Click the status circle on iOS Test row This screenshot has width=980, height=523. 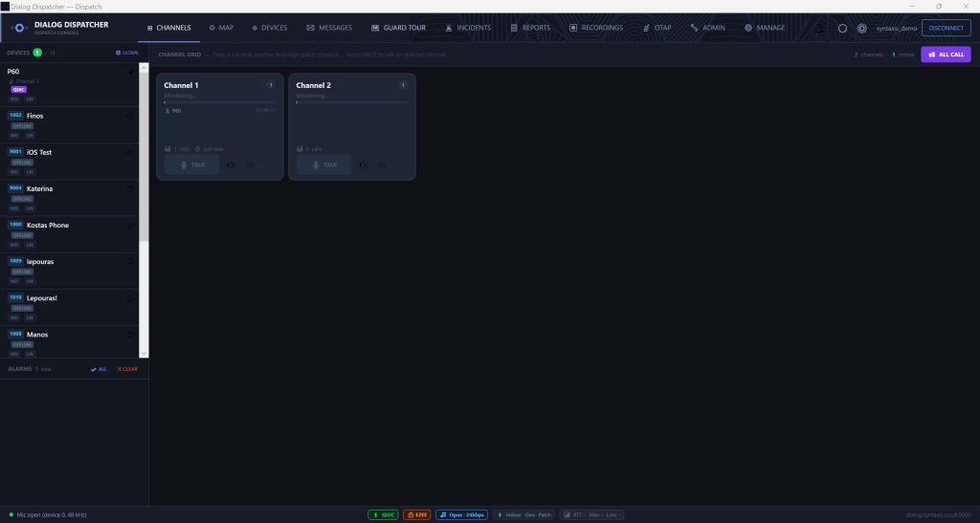pos(130,152)
